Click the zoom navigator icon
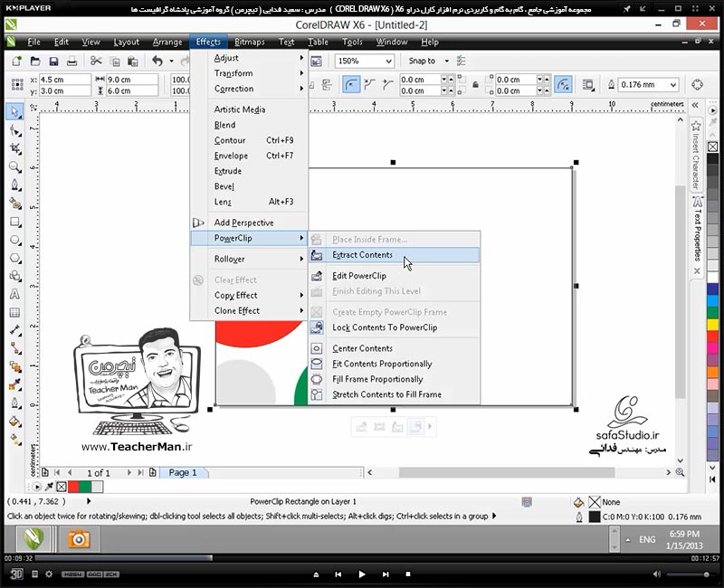 (680, 472)
